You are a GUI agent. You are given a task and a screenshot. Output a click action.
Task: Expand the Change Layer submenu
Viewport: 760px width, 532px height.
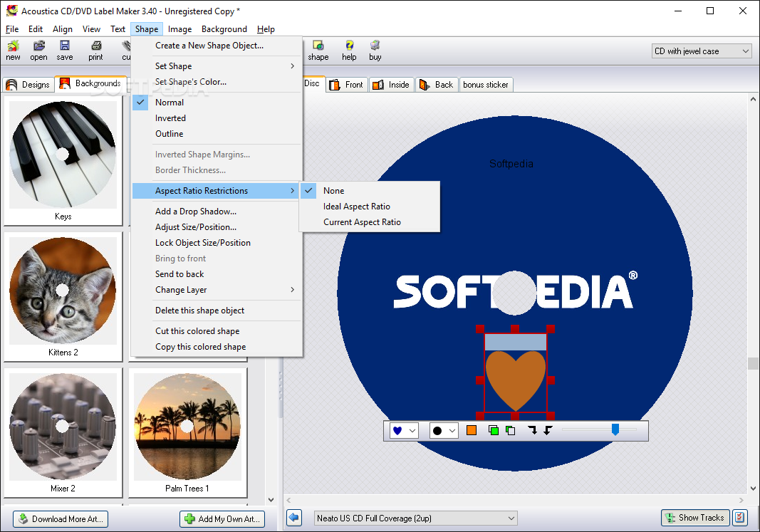click(x=216, y=290)
